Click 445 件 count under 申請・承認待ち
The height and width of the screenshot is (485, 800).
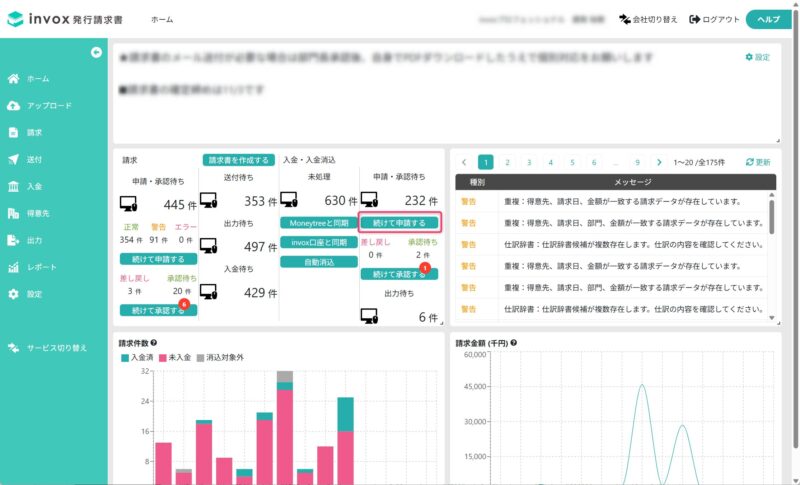point(180,205)
